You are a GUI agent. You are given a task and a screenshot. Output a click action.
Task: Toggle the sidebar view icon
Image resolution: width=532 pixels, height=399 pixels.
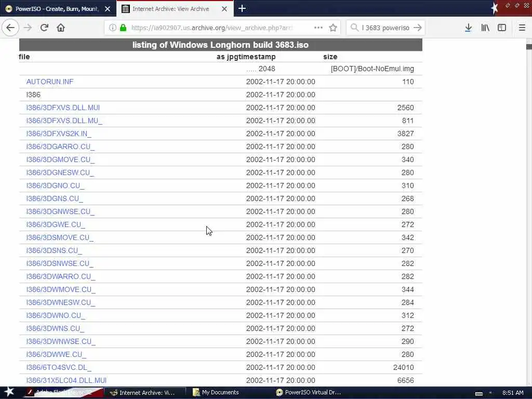point(502,28)
